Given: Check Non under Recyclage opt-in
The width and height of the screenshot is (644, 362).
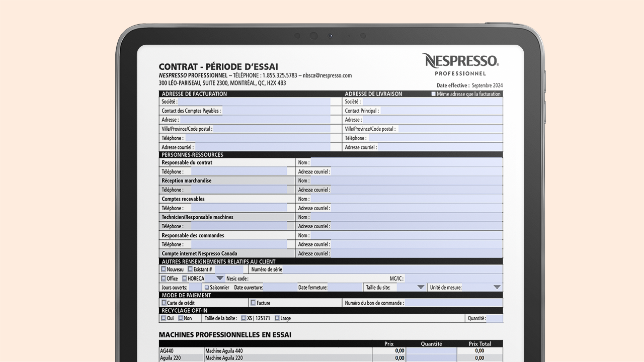Looking at the screenshot, I should (181, 318).
